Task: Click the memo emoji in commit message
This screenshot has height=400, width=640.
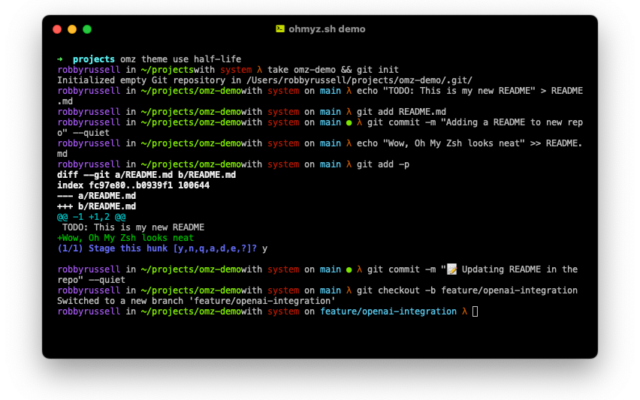Action: coord(452,269)
